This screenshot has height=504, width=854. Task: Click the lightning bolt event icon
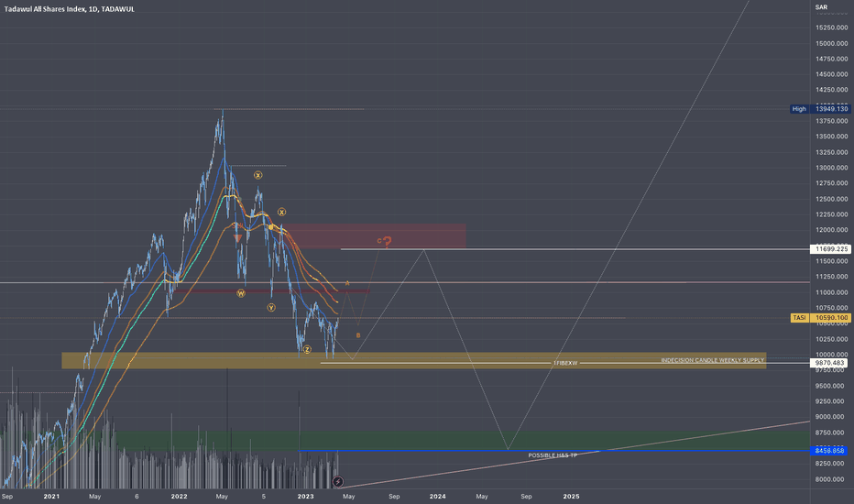pyautogui.click(x=338, y=481)
